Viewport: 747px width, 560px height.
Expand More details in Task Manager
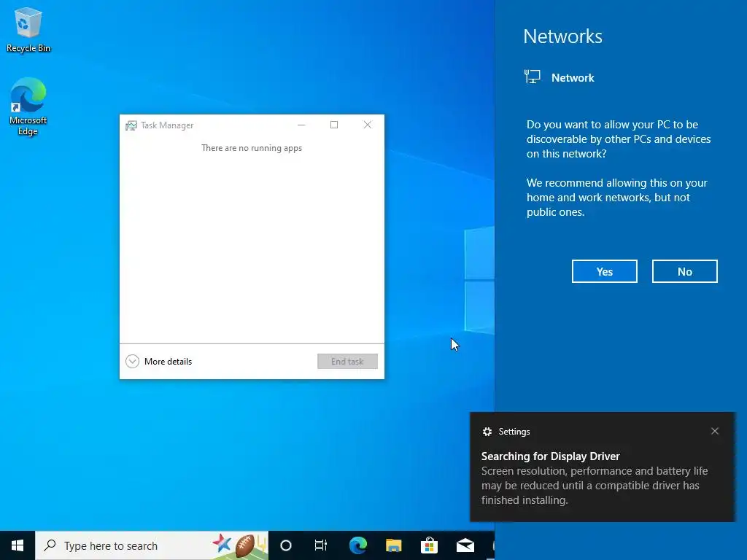(x=159, y=362)
